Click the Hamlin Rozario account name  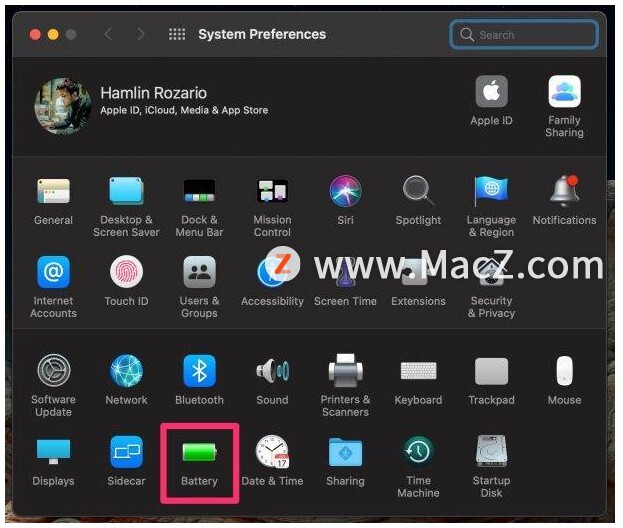153,93
